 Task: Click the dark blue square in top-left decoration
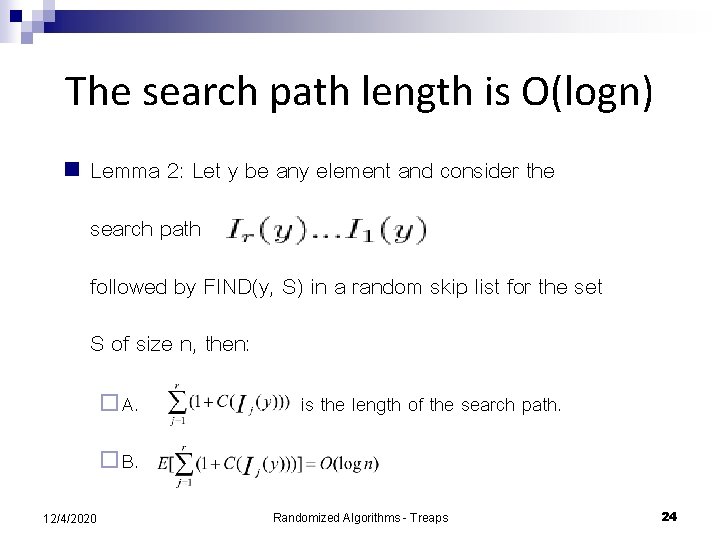point(16,16)
